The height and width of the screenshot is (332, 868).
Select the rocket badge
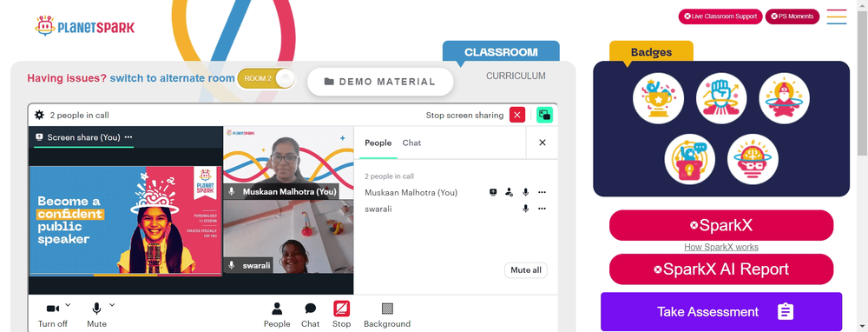pos(784,99)
